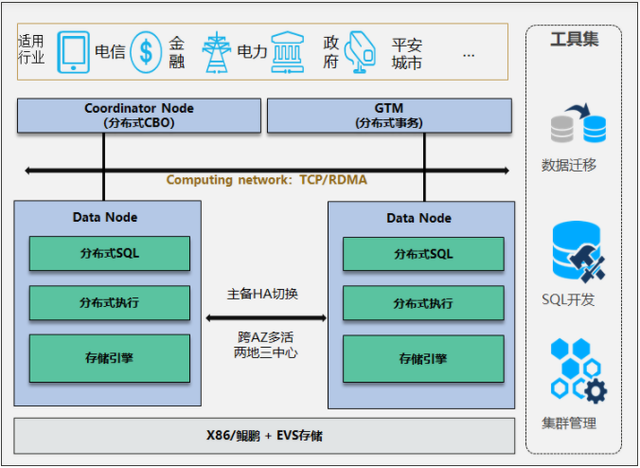Click the left Data Node title text

105,217
